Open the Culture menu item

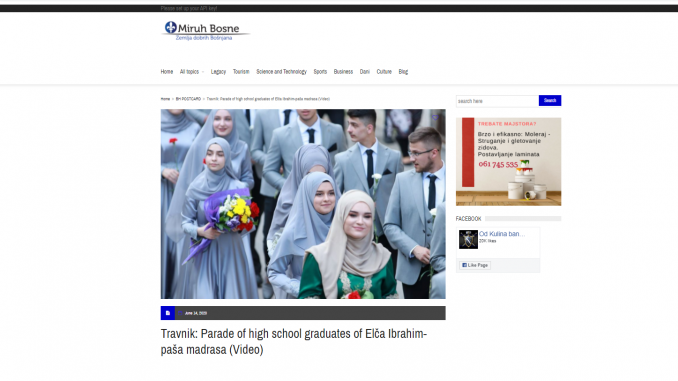[384, 72]
